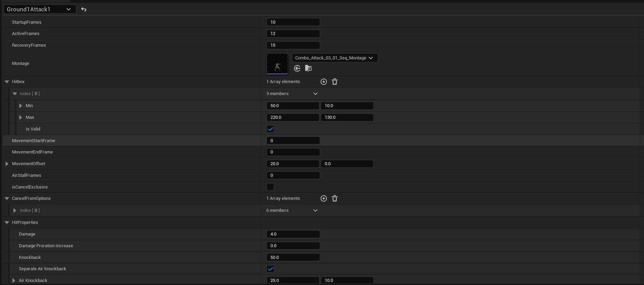
Task: Add a new element to Hitbox array
Action: [323, 82]
